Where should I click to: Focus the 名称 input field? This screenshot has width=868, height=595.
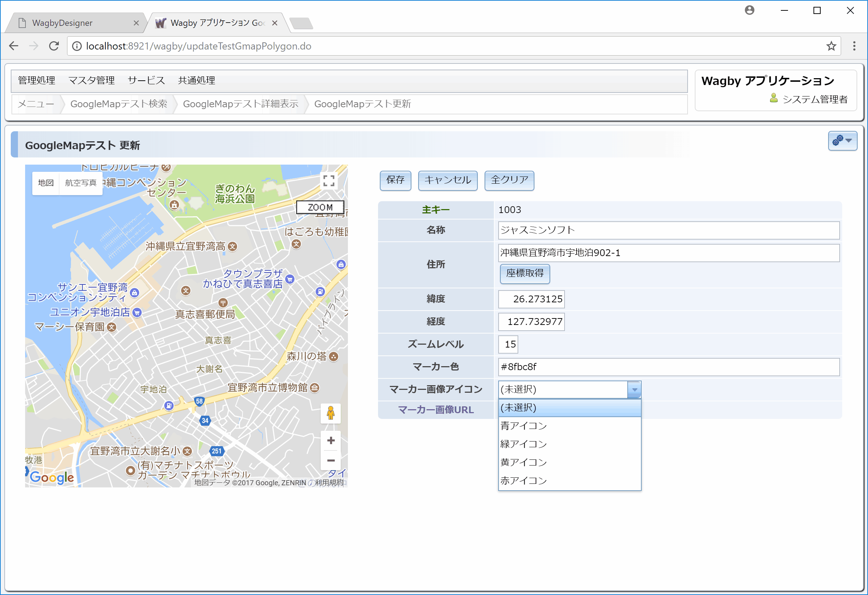coord(669,230)
